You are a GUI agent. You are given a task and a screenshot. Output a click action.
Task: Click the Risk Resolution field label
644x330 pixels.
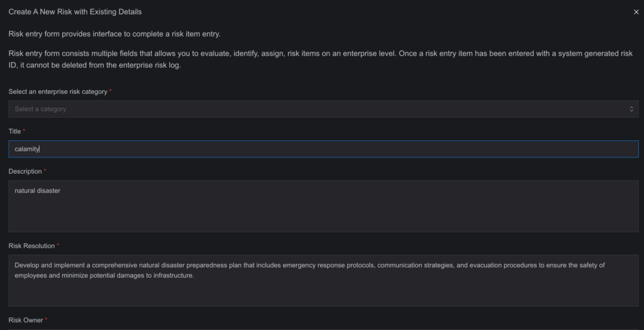[x=31, y=246]
